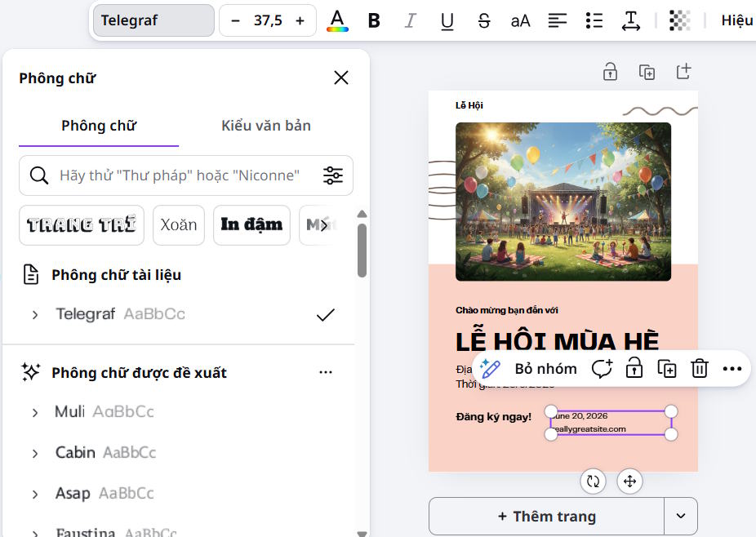Switch to the Kiểu văn bản tab
This screenshot has height=537, width=756.
click(265, 126)
